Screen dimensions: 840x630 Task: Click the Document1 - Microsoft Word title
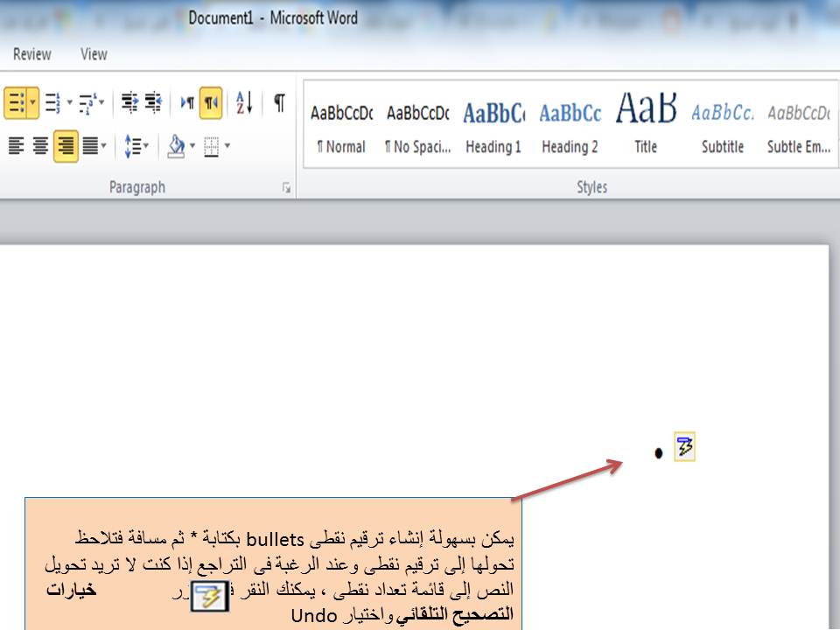pyautogui.click(x=273, y=18)
